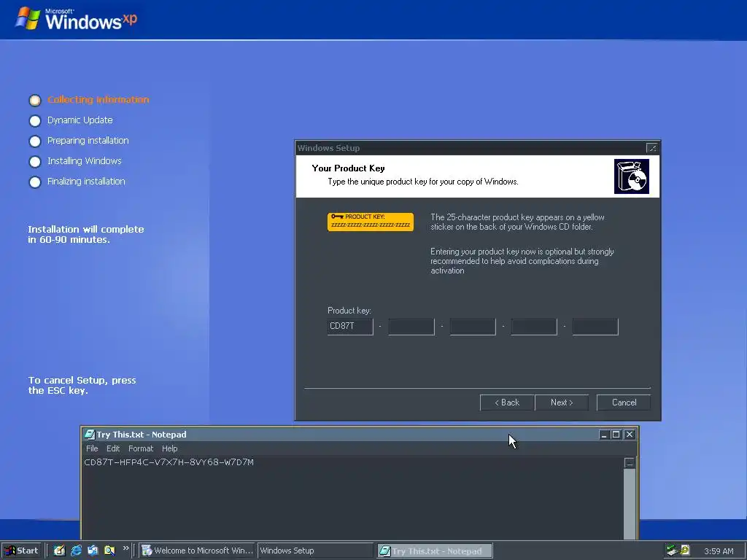Open the Edit menu in Notepad
Viewport: 747px width, 560px height.
click(113, 448)
